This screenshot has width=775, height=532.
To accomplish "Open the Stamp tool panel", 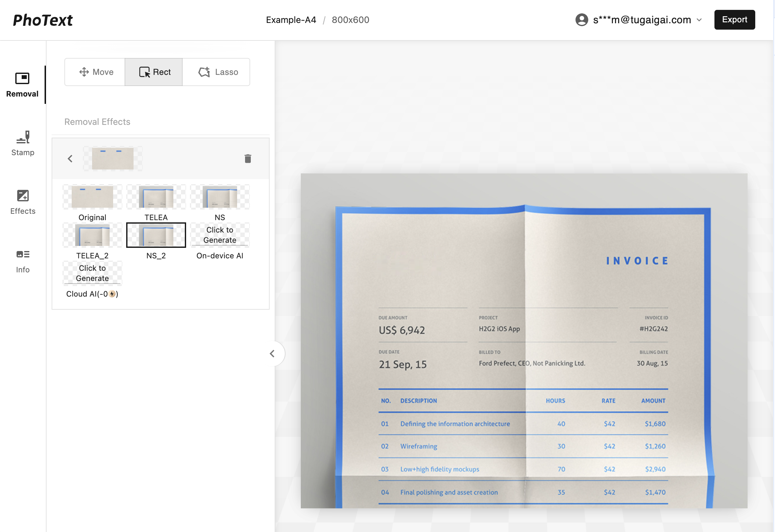I will coord(23,143).
